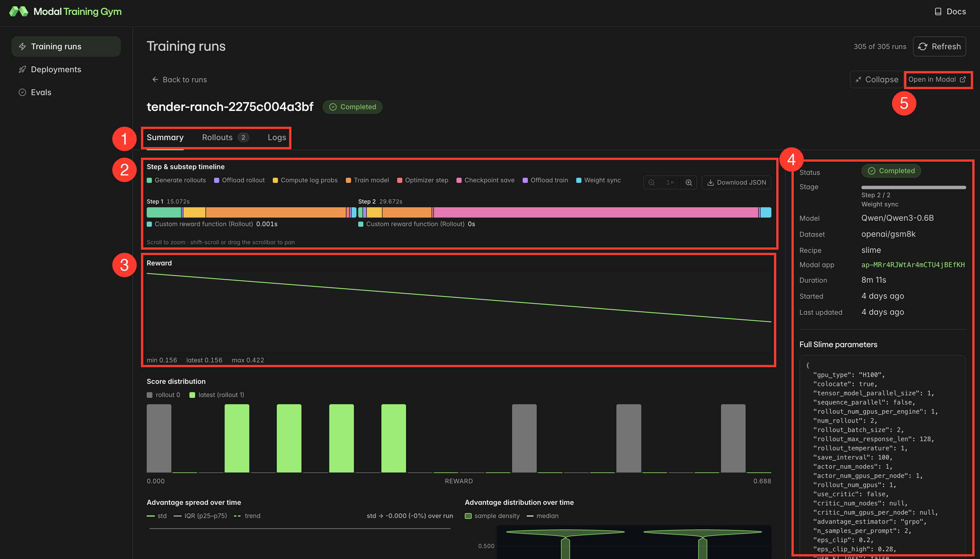Toggle Compute log probs legend swatch
This screenshot has width=980, height=559.
pos(275,180)
